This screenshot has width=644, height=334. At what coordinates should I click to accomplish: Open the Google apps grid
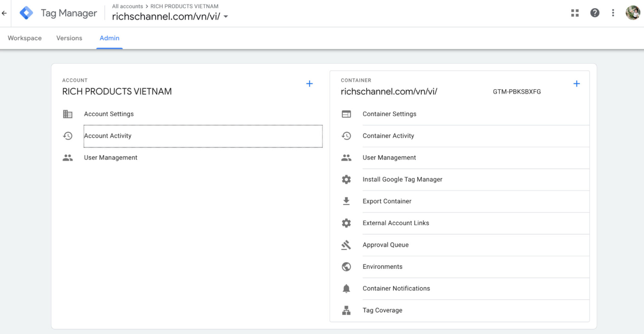pyautogui.click(x=575, y=13)
